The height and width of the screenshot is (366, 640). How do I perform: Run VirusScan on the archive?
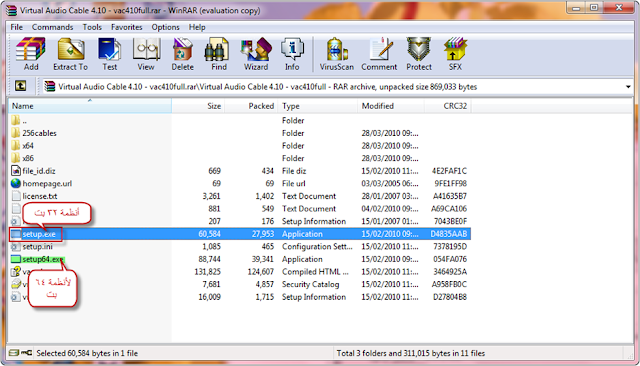337,54
